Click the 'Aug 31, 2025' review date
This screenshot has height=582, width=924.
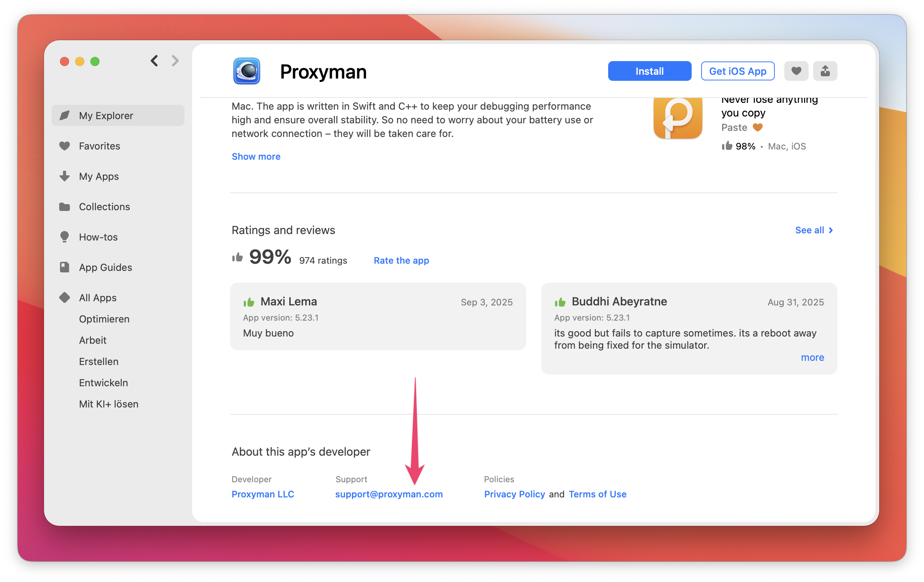[795, 302]
